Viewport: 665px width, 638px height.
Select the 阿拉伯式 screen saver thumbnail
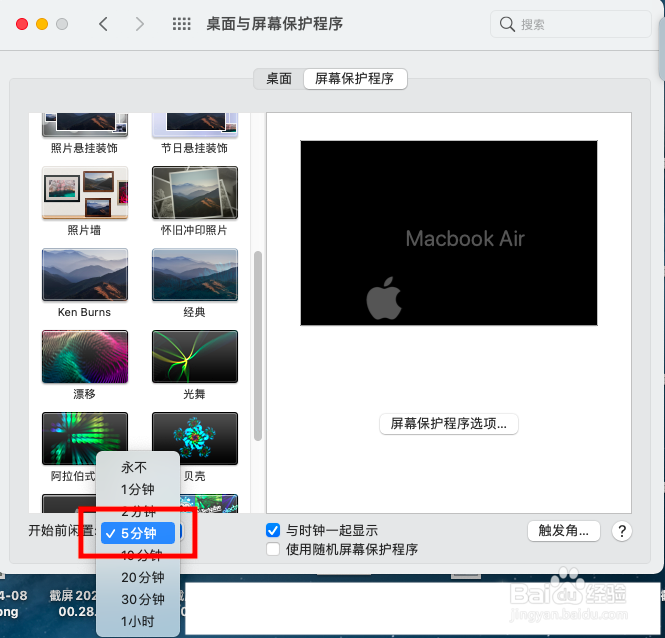85,438
